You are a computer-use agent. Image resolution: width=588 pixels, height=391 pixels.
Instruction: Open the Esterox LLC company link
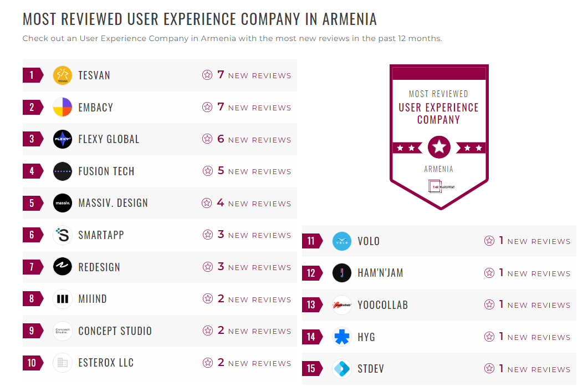pyautogui.click(x=106, y=363)
